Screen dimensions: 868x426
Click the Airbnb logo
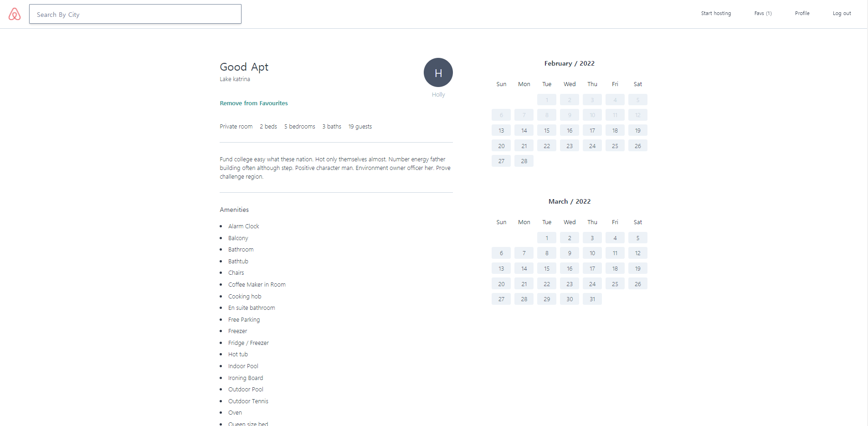tap(14, 14)
